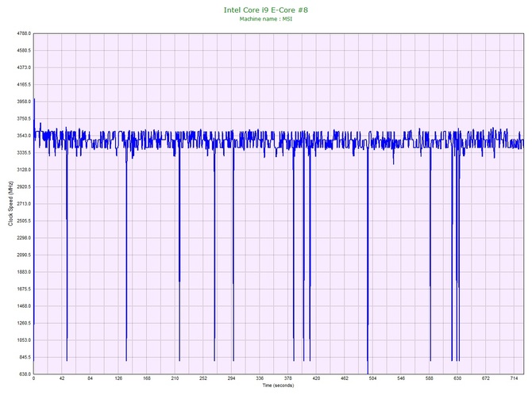This screenshot has width=532, height=399.
Task: Select the 1468.0 y-axis value
Action: click(24, 306)
